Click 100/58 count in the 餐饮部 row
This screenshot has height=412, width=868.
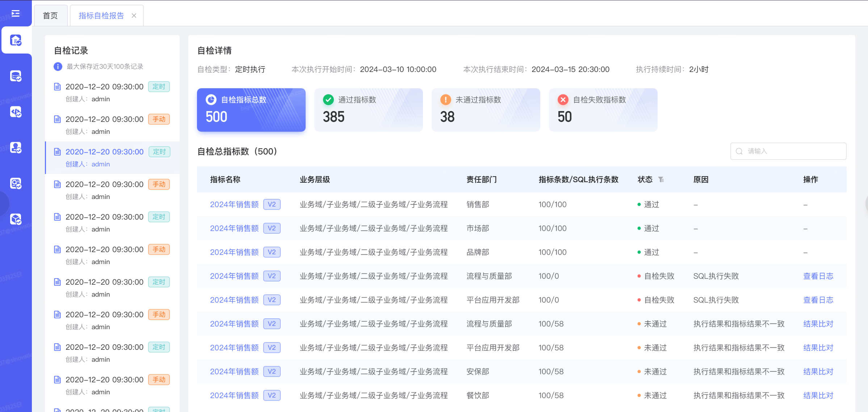click(x=551, y=395)
